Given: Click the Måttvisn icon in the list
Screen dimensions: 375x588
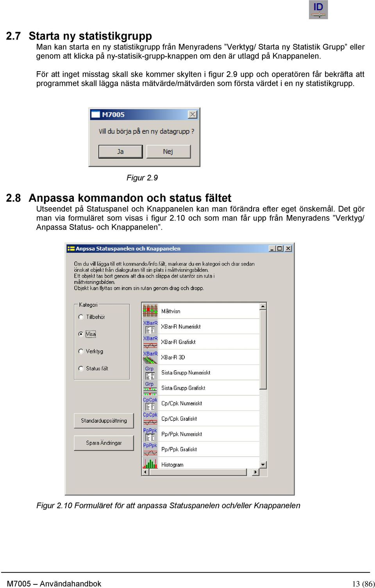Looking at the screenshot, I should point(150,311).
